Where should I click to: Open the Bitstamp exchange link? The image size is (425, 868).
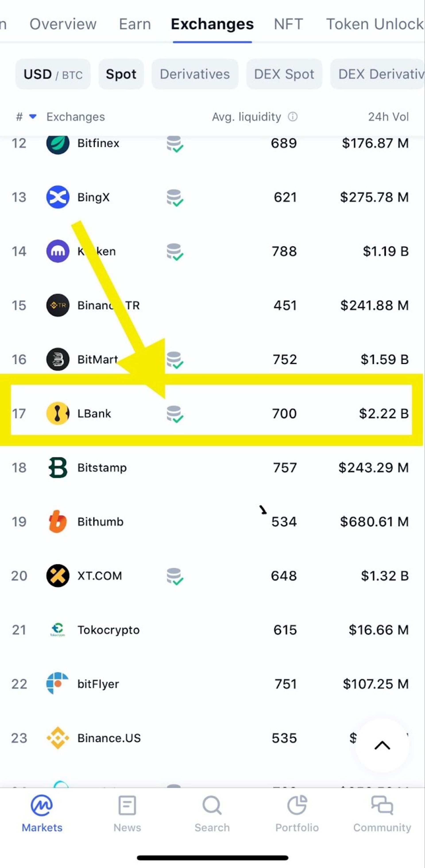pos(102,468)
